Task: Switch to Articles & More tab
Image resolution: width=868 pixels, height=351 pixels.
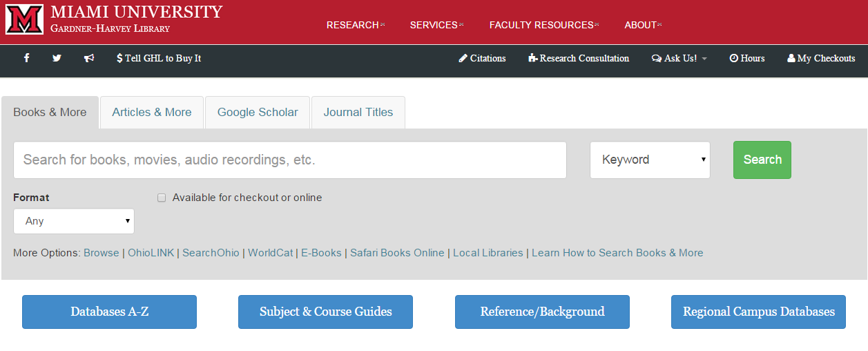Action: pyautogui.click(x=152, y=112)
